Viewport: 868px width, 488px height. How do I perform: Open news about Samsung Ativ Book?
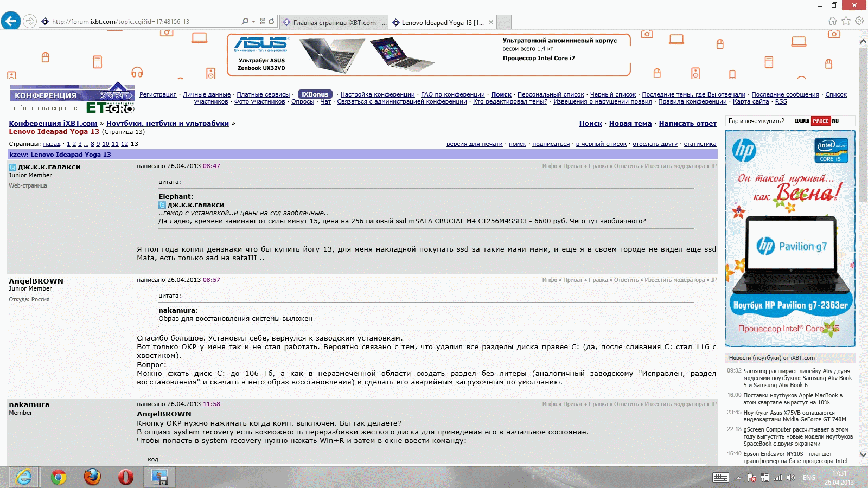click(x=797, y=378)
